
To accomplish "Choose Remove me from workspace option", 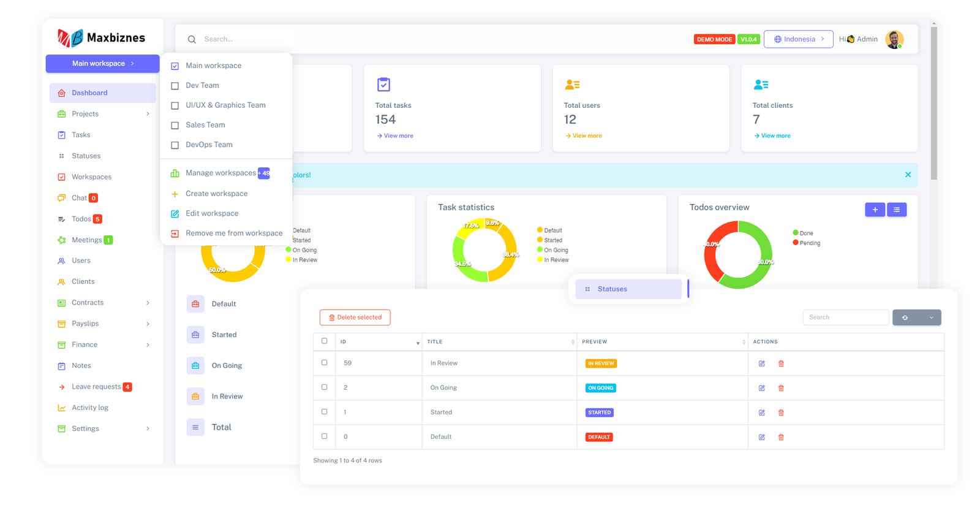I will pyautogui.click(x=233, y=233).
